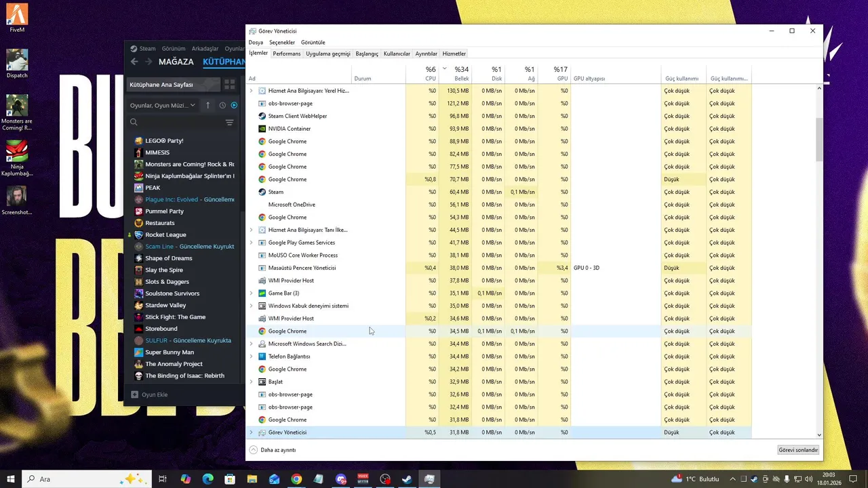Click the LEGO Party! game icon in Steam
Viewport: 868px width, 488px height.
point(139,140)
